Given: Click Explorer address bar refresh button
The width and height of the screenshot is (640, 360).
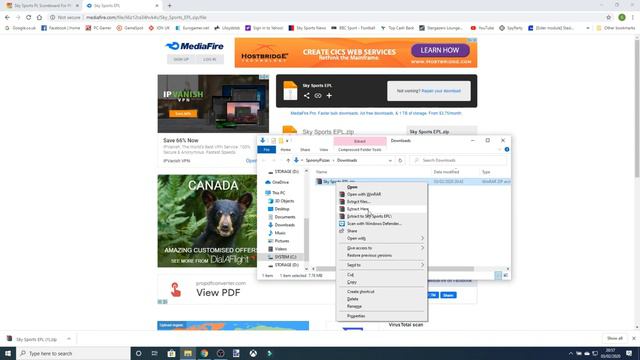Looking at the screenshot, I should coord(400,160).
